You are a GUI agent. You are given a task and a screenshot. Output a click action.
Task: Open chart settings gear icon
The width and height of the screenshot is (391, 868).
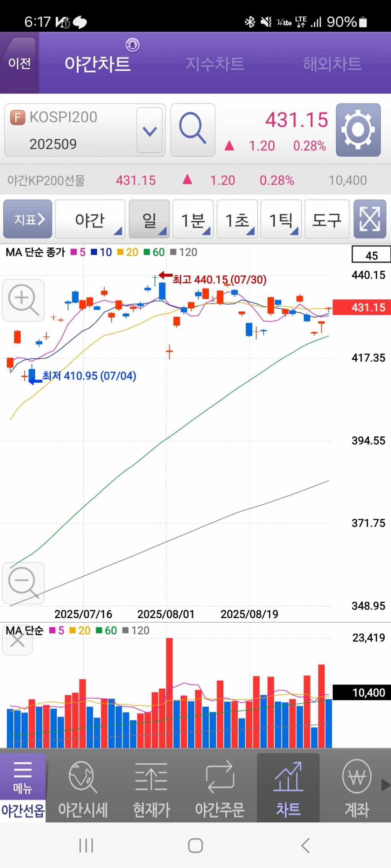(x=358, y=130)
